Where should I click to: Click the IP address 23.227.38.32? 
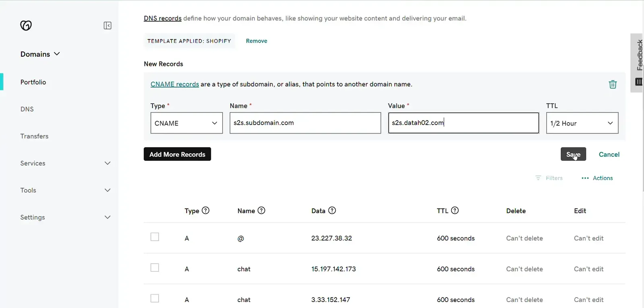(x=332, y=238)
